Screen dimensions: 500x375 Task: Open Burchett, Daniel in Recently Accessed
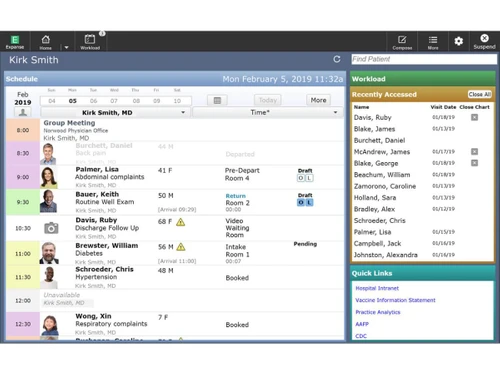[379, 140]
